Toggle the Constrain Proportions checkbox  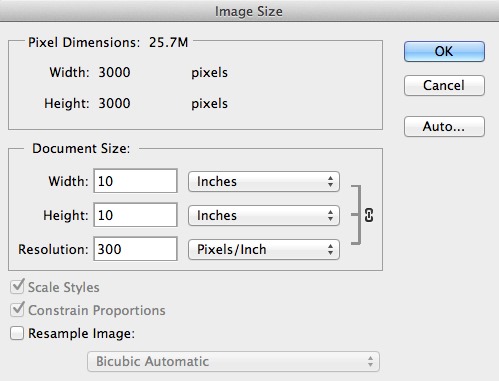[x=17, y=310]
